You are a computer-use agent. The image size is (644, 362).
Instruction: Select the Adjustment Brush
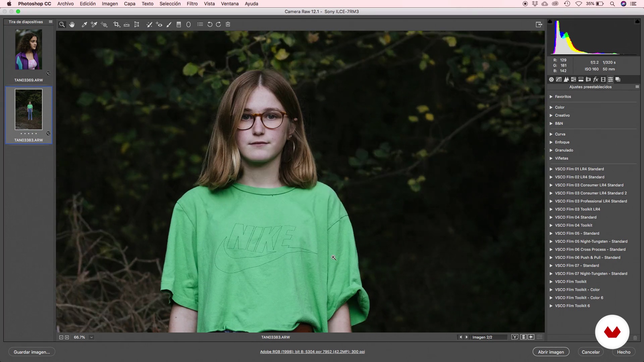169,24
